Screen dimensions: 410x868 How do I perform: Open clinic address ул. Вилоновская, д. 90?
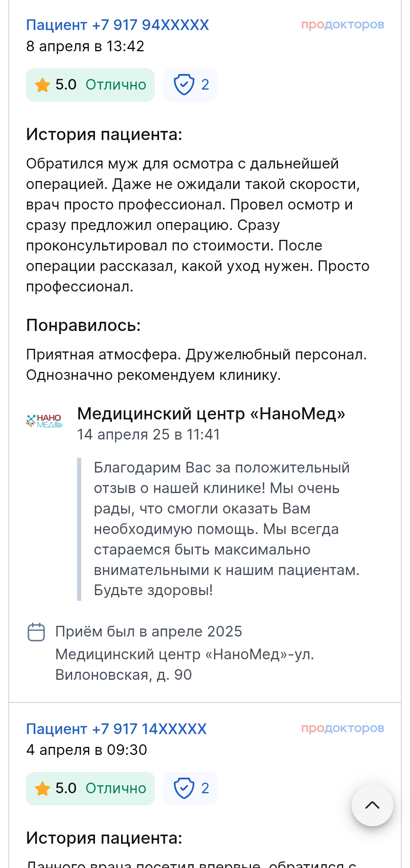pyautogui.click(x=184, y=665)
